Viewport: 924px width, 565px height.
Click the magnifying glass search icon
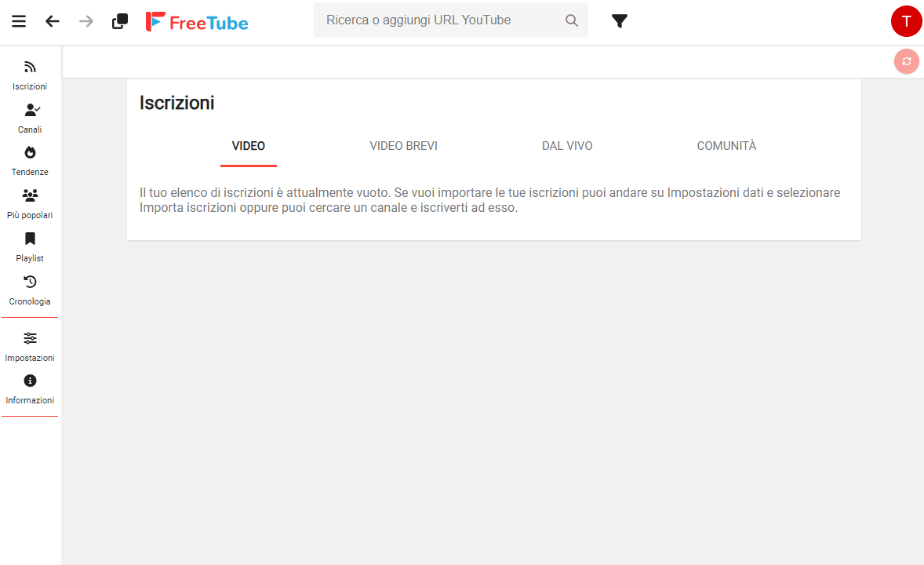(572, 20)
